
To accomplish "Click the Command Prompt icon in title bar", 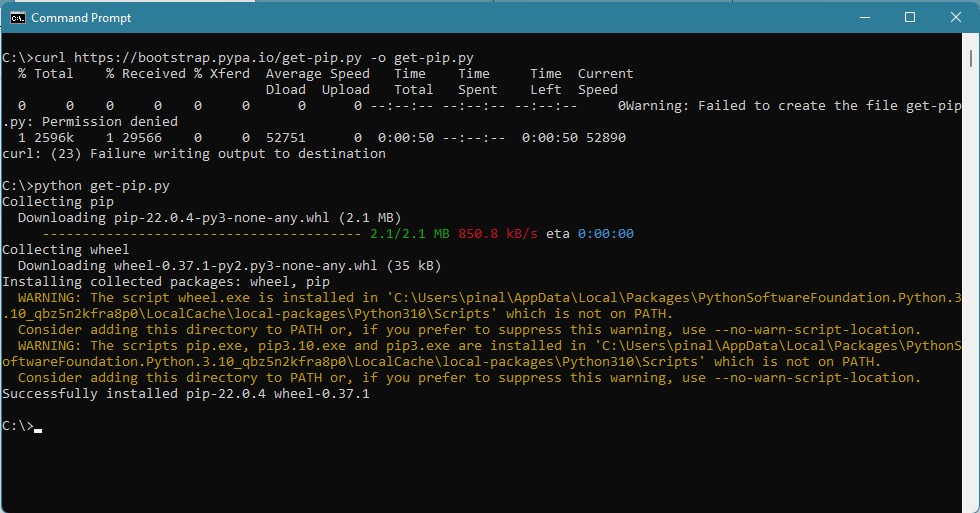I will (x=18, y=17).
